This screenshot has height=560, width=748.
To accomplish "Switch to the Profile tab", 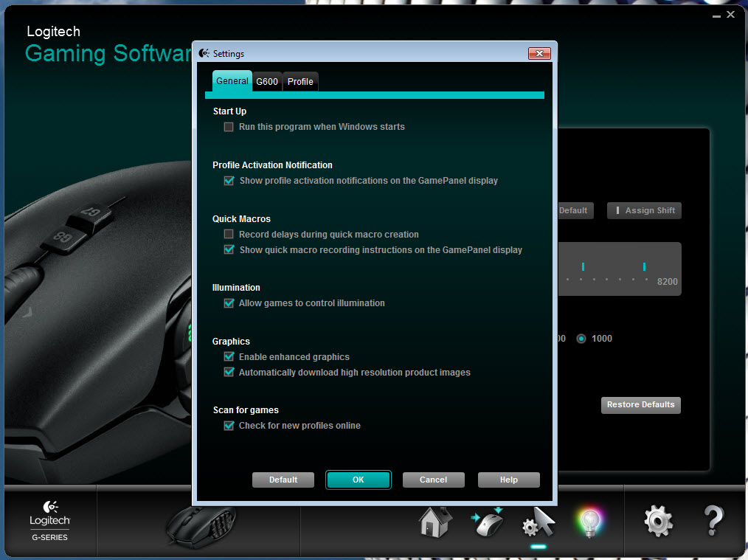I will point(300,82).
